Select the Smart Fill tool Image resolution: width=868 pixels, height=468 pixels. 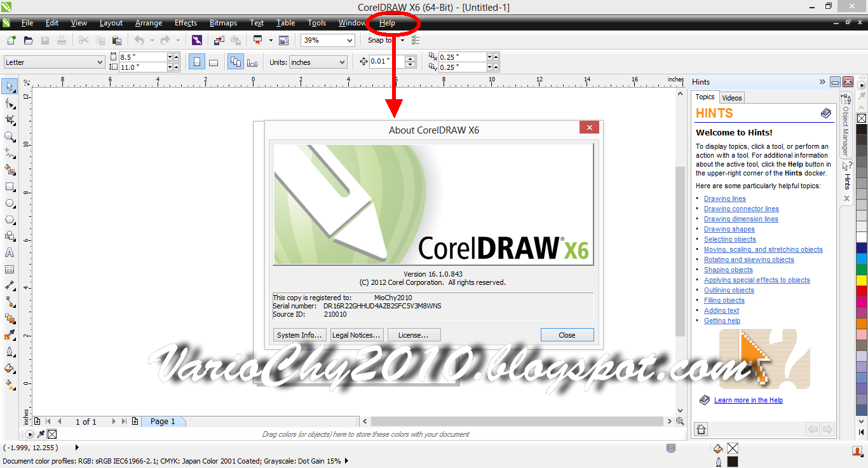click(x=10, y=170)
